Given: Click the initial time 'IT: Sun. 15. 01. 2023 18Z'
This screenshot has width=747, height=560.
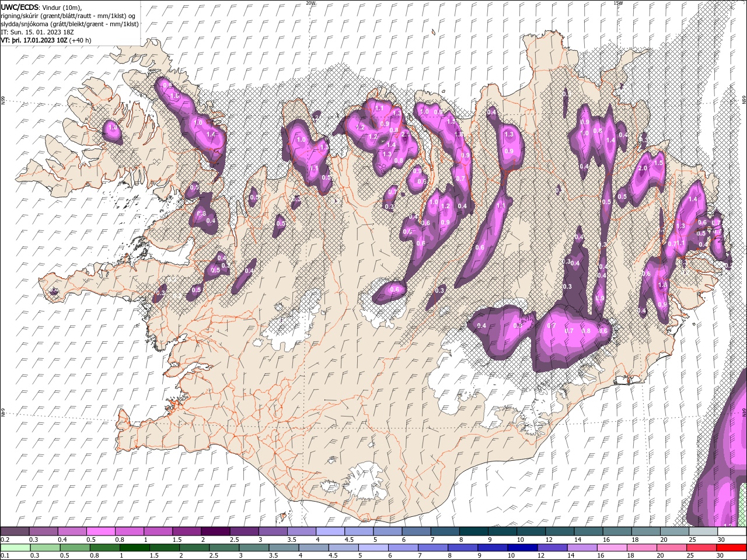Looking at the screenshot, I should (x=37, y=32).
